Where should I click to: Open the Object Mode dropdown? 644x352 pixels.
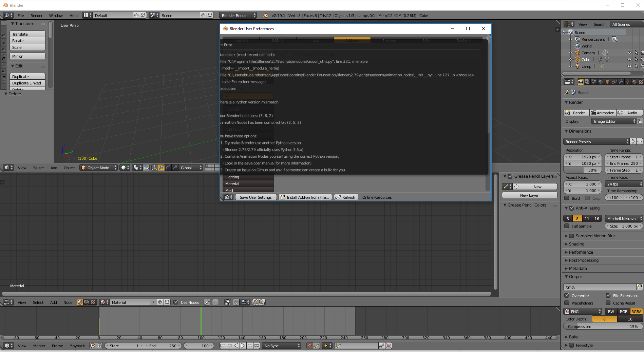98,168
